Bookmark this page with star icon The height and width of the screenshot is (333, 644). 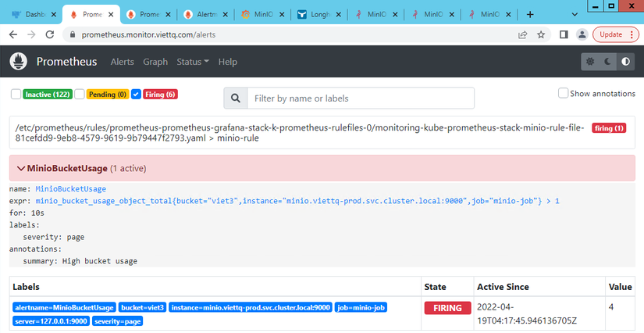[541, 34]
